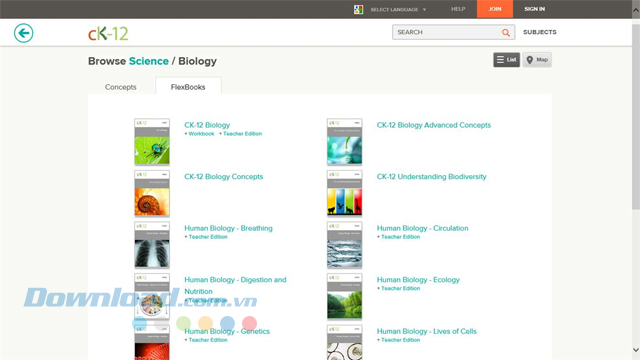Open CK-12 Understanding Biodiversity link

[x=431, y=177]
